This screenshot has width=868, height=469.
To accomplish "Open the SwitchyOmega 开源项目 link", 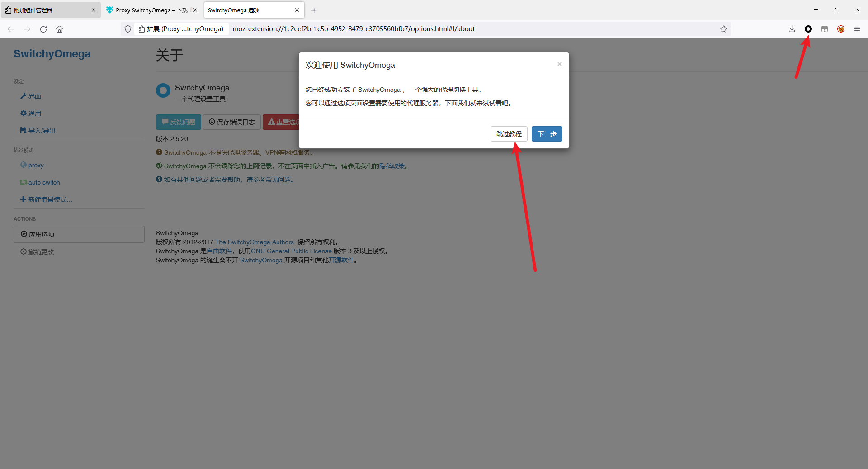I will click(261, 260).
